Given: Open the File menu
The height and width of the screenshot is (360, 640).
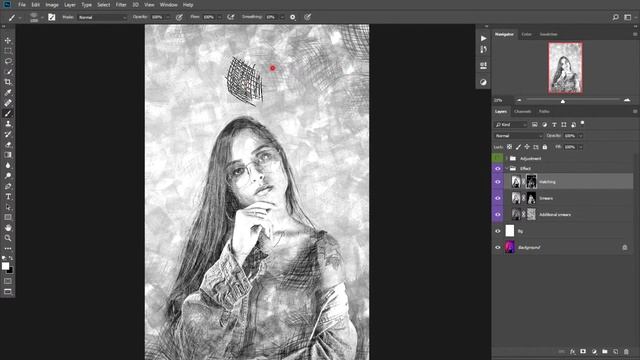Looking at the screenshot, I should (x=22, y=5).
